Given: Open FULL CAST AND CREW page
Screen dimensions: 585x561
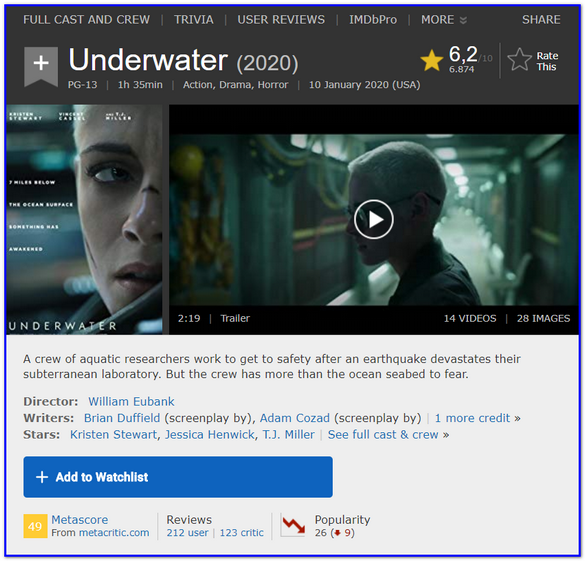Looking at the screenshot, I should (x=87, y=20).
